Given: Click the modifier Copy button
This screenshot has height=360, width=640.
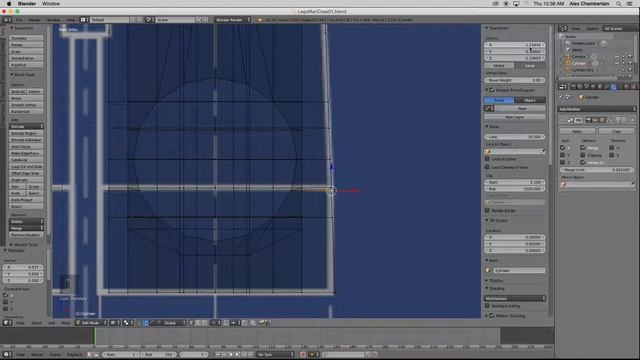Looking at the screenshot, I should coord(616,131).
